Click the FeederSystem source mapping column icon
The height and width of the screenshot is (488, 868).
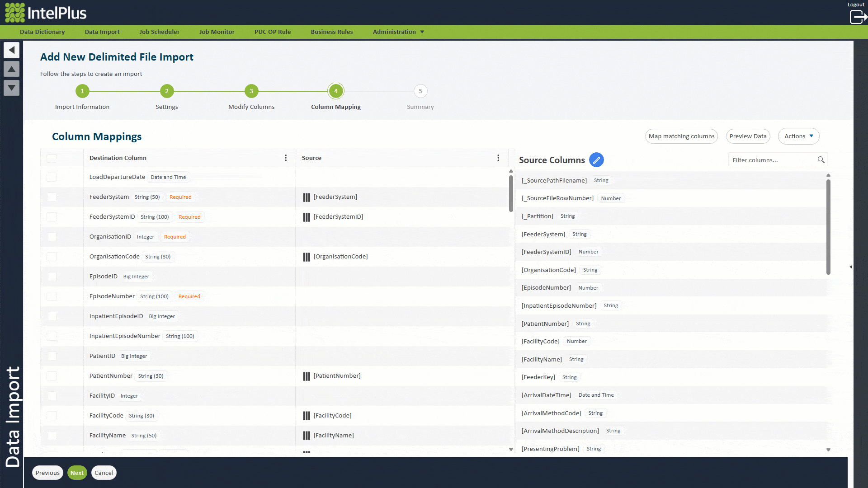307,197
